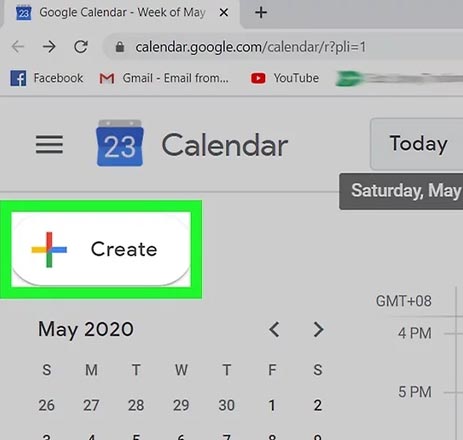Select May 1 in mini calendar
Image resolution: width=463 pixels, height=440 pixels.
click(272, 405)
